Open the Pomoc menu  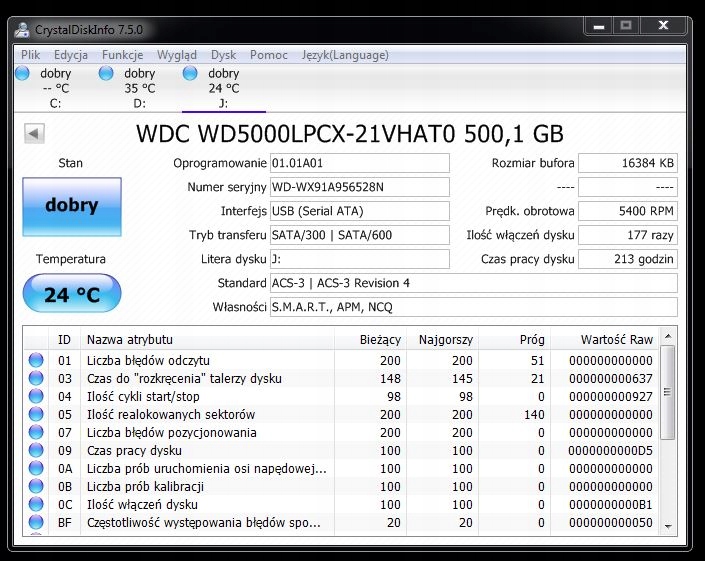pos(268,55)
